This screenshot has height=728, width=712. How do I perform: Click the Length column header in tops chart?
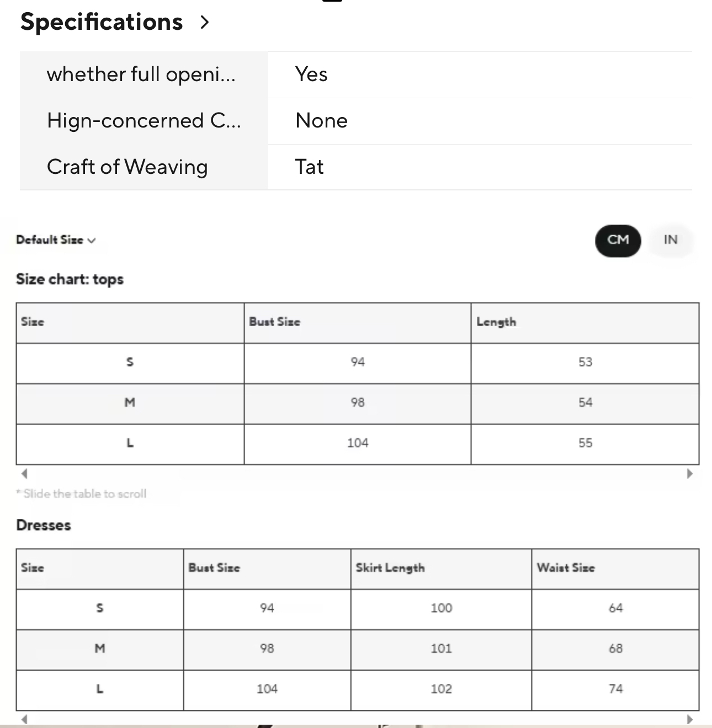[x=496, y=322]
